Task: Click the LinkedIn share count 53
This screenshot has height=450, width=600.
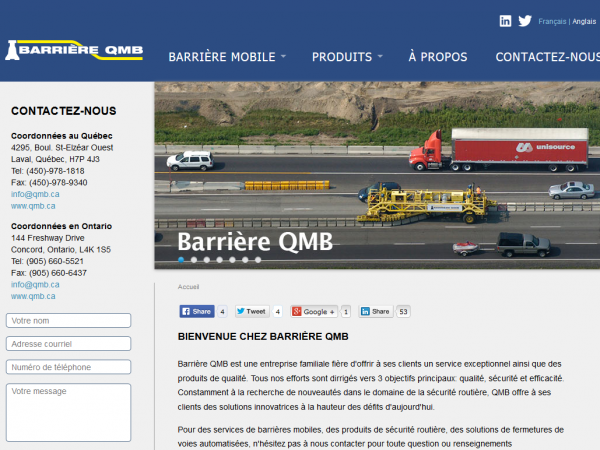Action: point(403,312)
